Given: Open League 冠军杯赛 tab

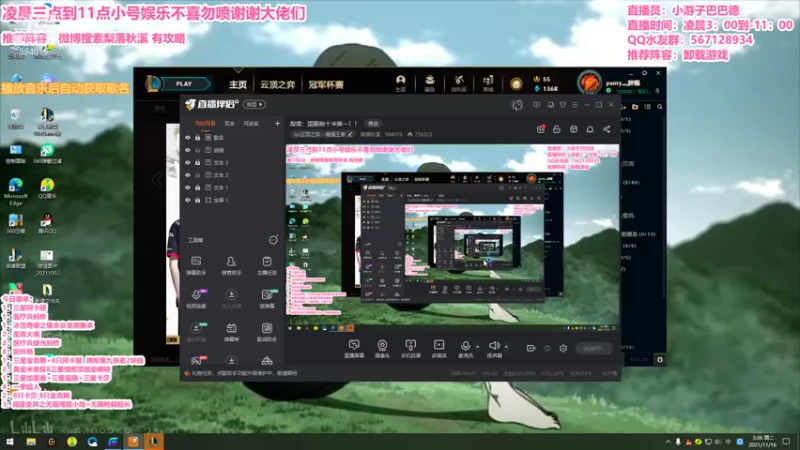Looking at the screenshot, I should pos(326,84).
